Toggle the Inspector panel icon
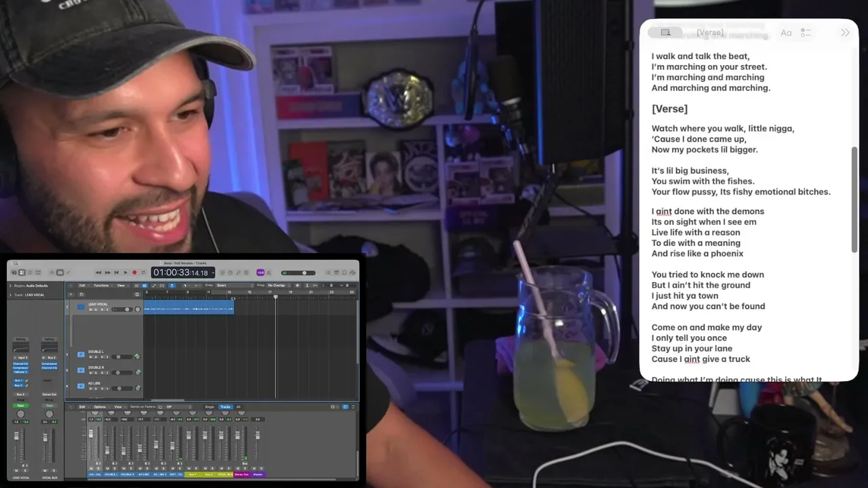The height and width of the screenshot is (488, 868). 22,272
